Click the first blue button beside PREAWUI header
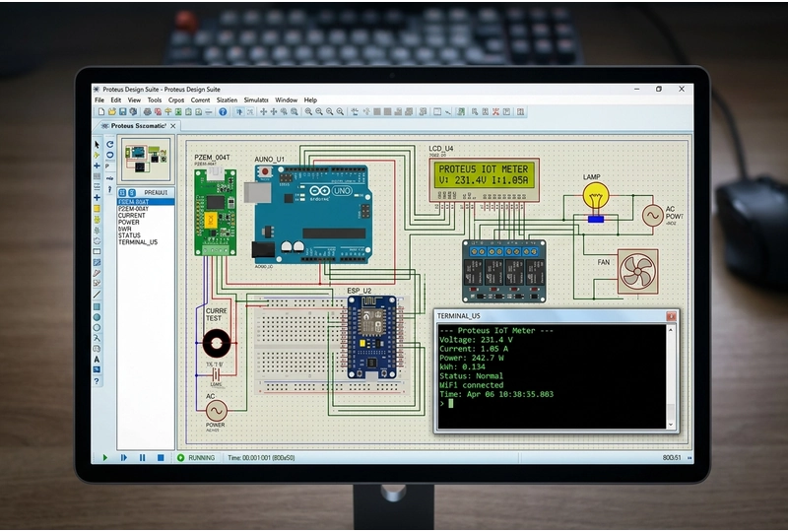788x532 pixels. [x=122, y=192]
